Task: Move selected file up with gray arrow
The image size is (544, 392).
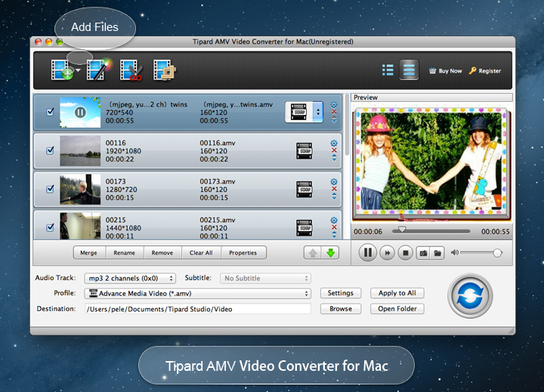Action: pos(313,253)
